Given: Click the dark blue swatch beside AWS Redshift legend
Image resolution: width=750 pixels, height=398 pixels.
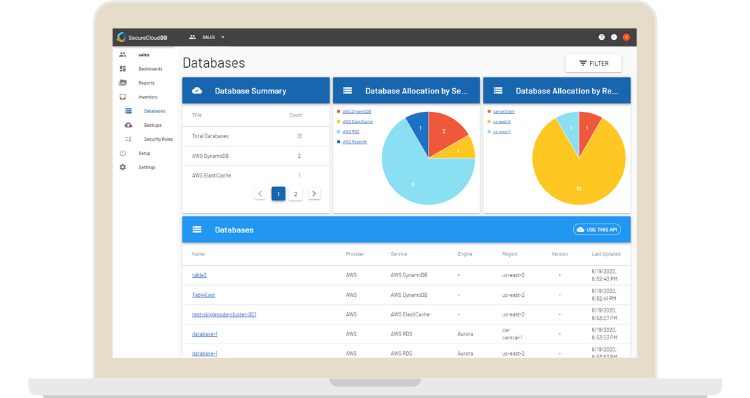Looking at the screenshot, I should point(339,142).
